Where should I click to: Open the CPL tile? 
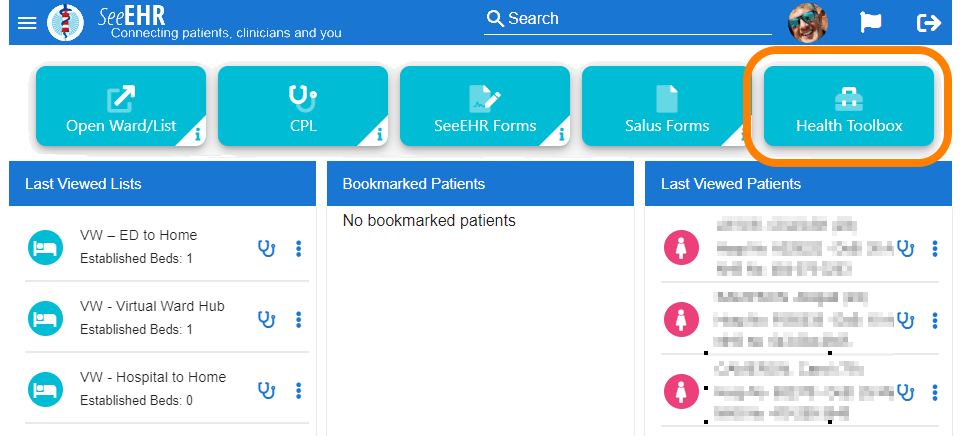303,107
